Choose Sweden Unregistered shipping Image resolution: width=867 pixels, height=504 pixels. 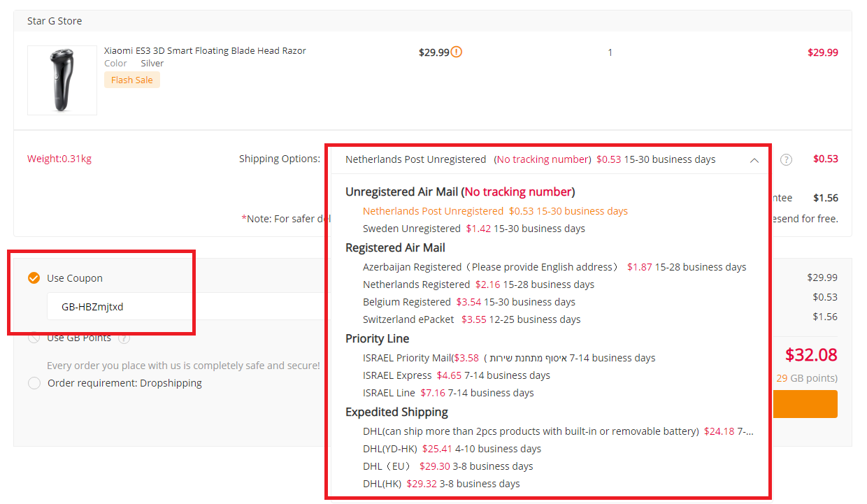pos(473,229)
